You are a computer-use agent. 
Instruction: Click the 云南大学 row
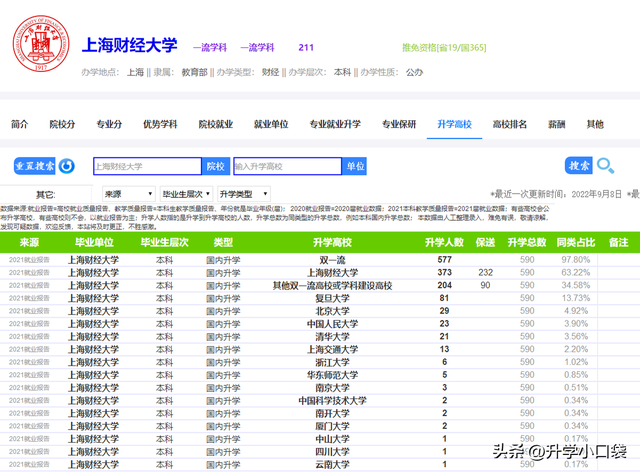[320, 464]
